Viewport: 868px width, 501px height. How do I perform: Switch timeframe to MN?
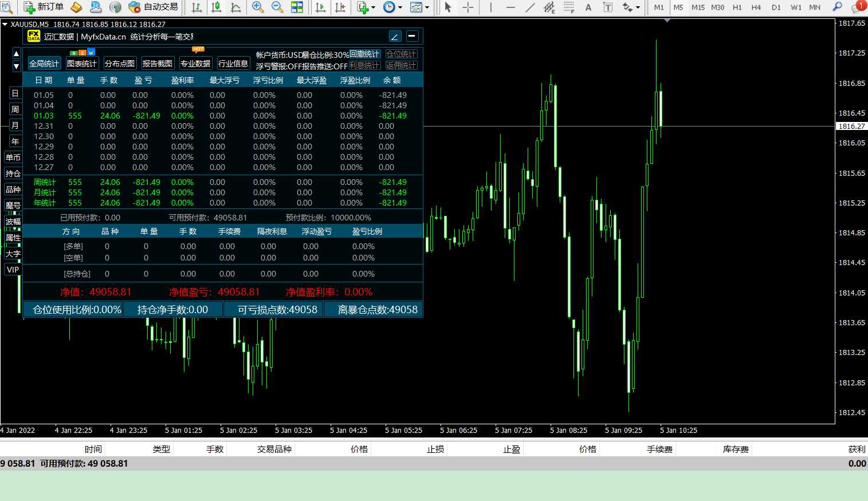815,7
